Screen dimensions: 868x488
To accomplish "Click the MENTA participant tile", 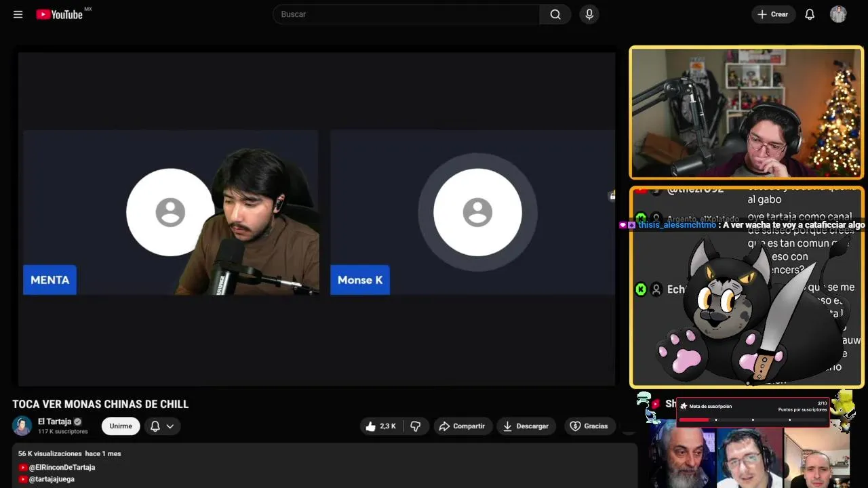I will (171, 213).
